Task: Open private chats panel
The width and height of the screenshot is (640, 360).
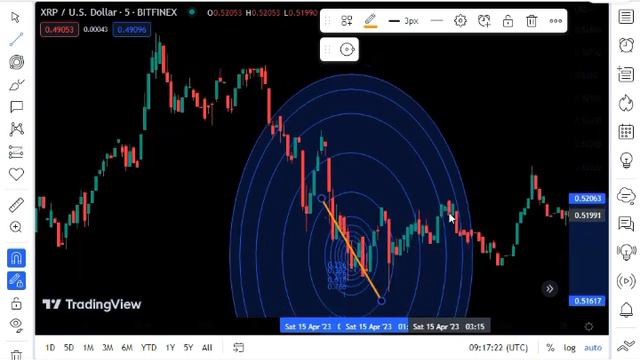Action: 626,224
